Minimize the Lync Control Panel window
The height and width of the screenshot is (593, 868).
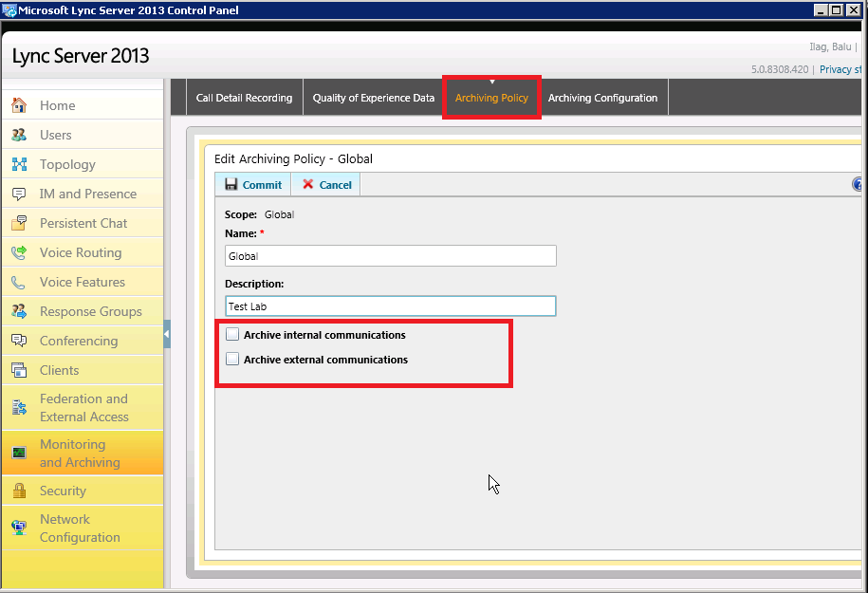[x=822, y=10]
